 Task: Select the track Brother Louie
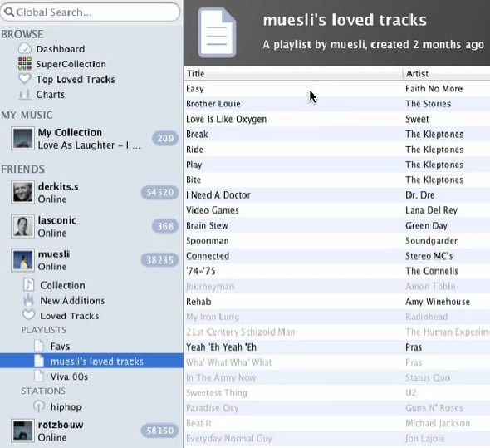(x=213, y=104)
